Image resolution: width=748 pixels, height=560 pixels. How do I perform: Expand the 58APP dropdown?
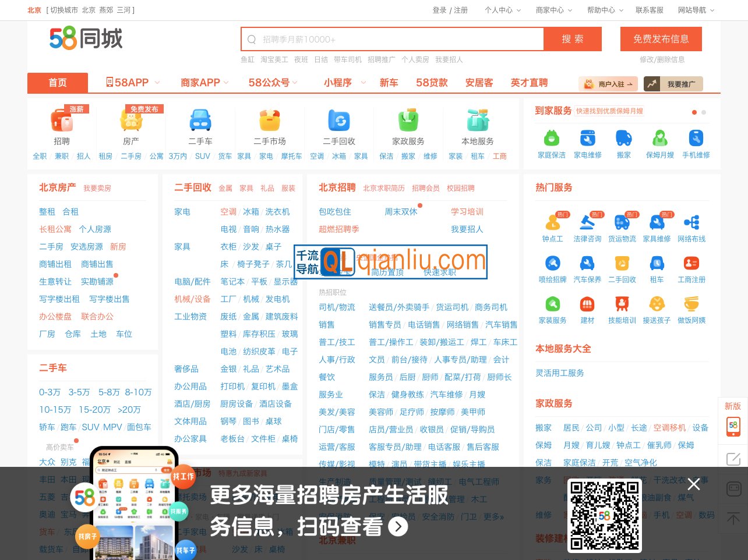pyautogui.click(x=132, y=83)
